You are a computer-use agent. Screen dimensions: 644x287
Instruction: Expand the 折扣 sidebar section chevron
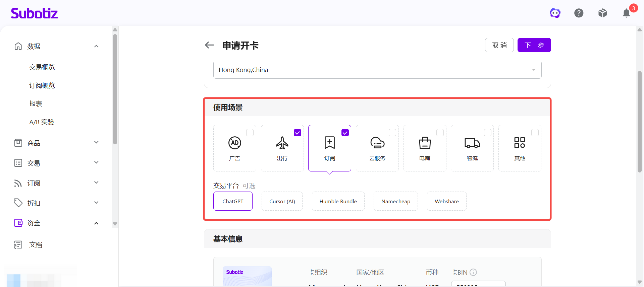coord(96,203)
